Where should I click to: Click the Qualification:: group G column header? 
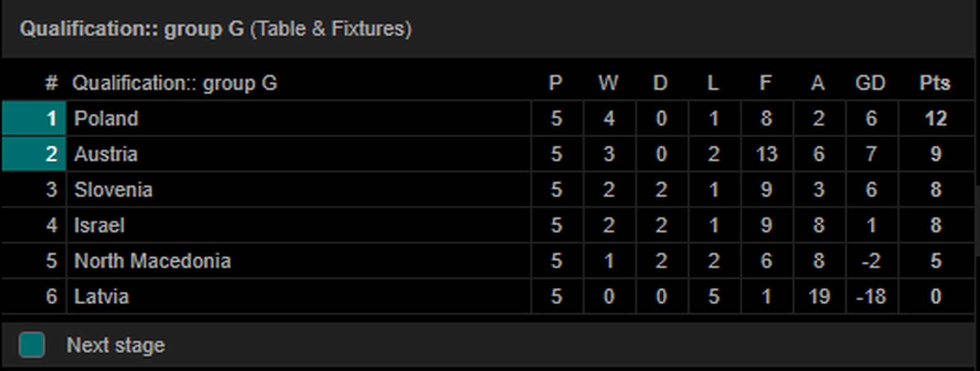click(175, 83)
